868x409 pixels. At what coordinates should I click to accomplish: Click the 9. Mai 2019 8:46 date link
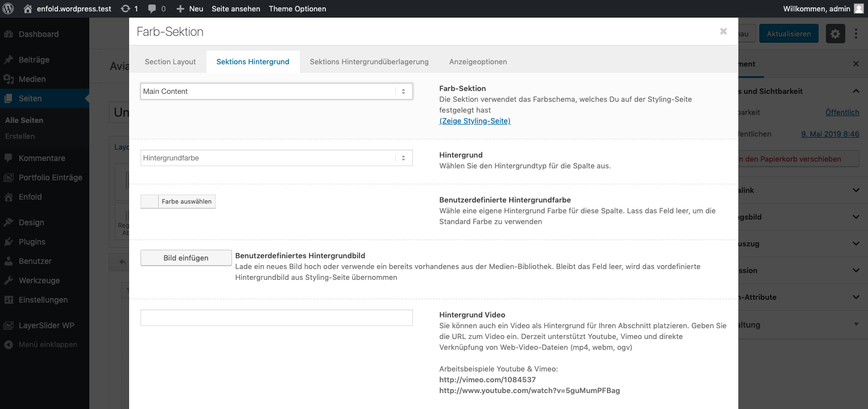830,134
